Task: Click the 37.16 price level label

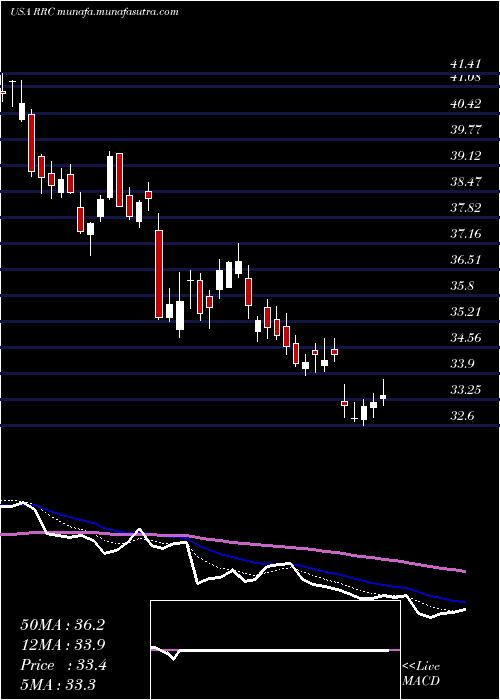Action: coord(465,233)
